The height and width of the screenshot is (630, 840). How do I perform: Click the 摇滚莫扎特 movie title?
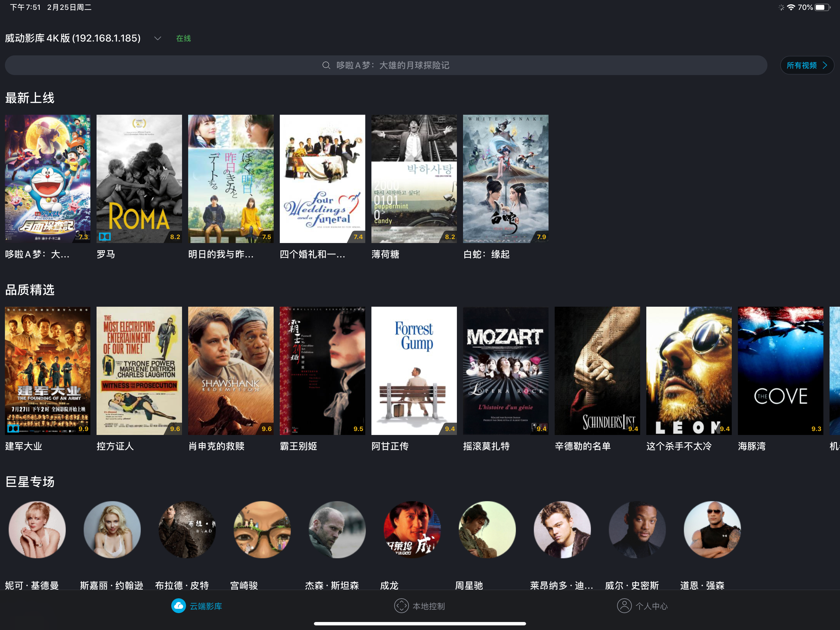[x=486, y=446]
